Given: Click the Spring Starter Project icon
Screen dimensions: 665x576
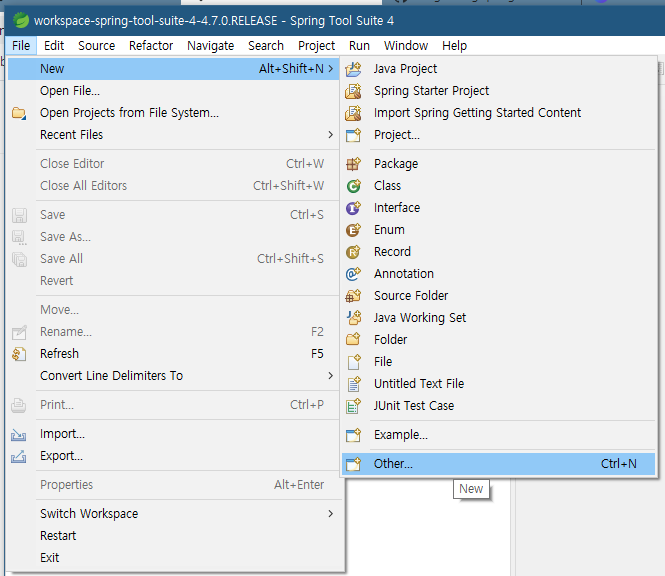Looking at the screenshot, I should 353,91.
